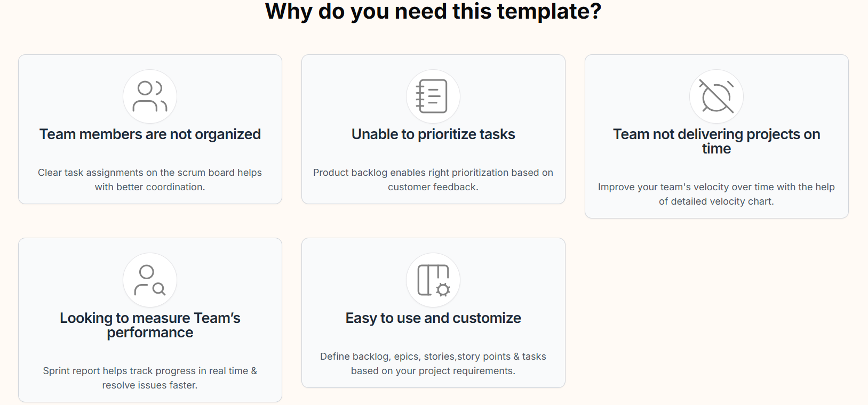Click the 'Why do you need this template?' title
The image size is (868, 405).
(x=433, y=12)
